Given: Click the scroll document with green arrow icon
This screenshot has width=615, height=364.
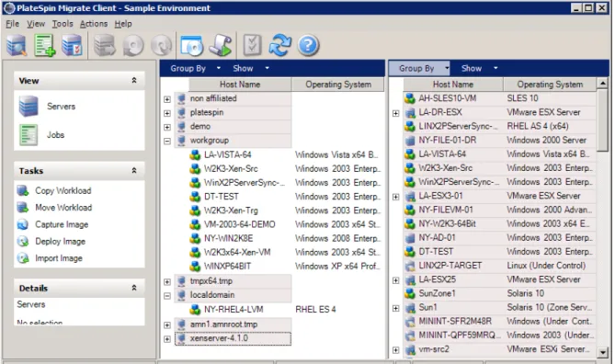Looking at the screenshot, I should tap(220, 45).
